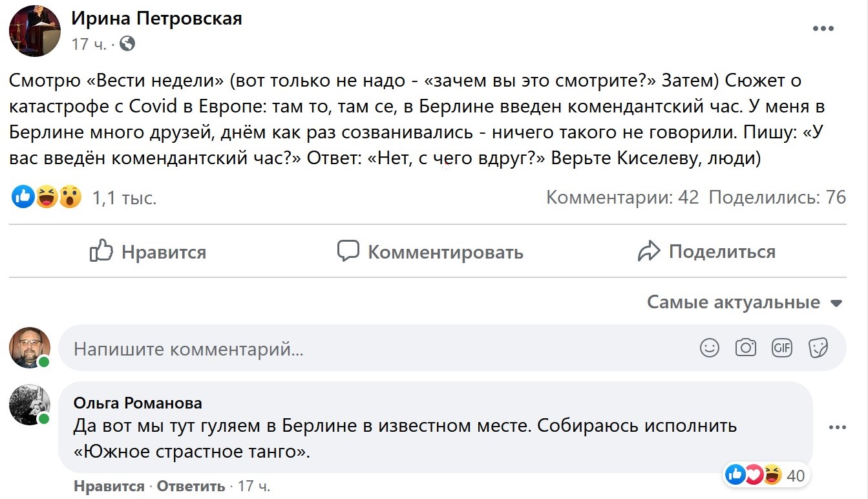Open the sticker picker
This screenshot has width=868, height=499.
click(x=818, y=348)
